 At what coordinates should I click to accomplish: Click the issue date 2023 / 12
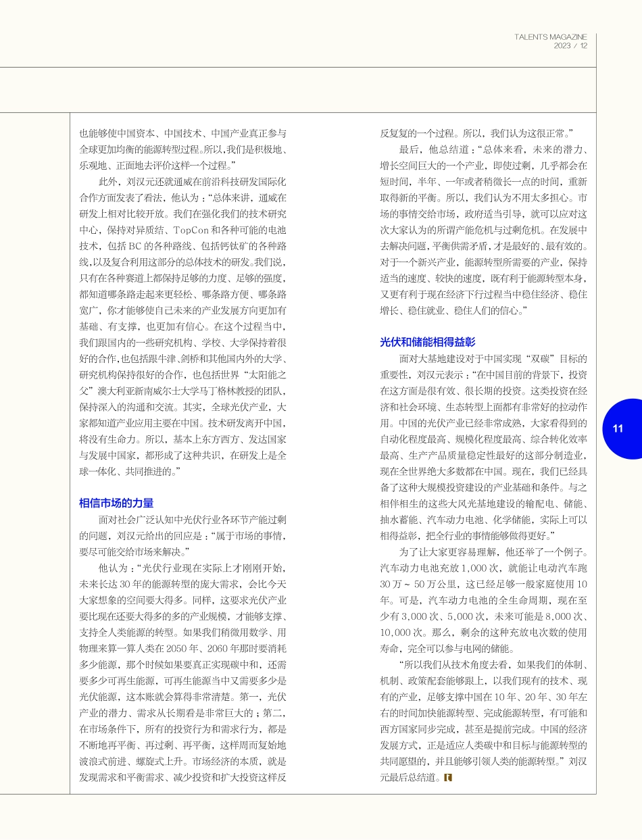pyautogui.click(x=570, y=47)
